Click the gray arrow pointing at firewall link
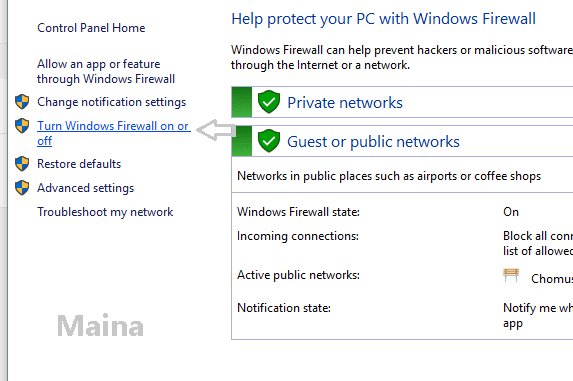The height and width of the screenshot is (381, 573). coord(216,130)
